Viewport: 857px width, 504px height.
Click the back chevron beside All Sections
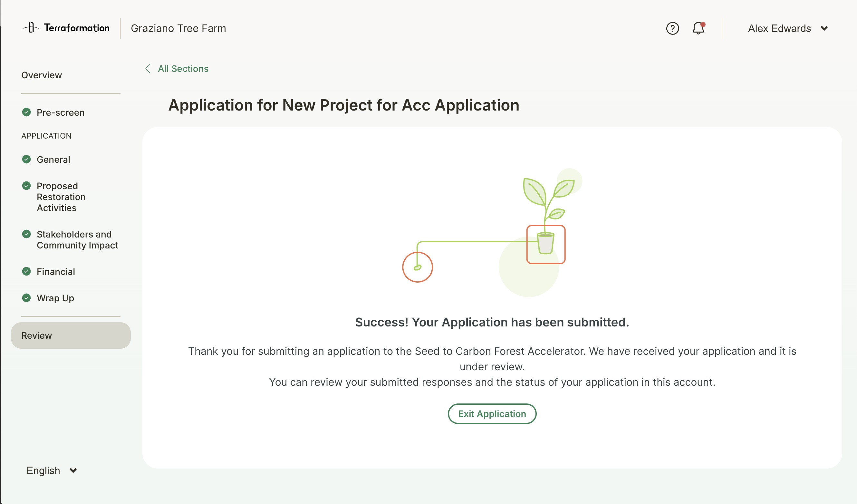[x=148, y=69]
